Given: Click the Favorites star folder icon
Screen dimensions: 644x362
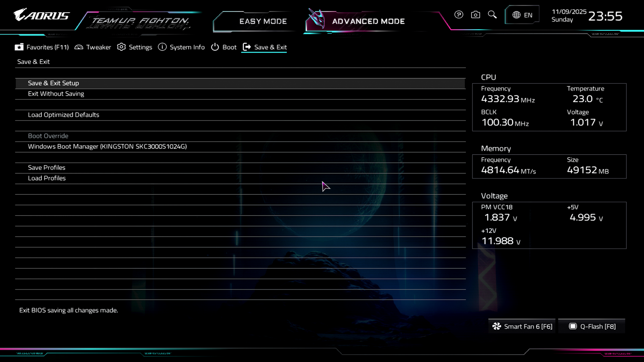Looking at the screenshot, I should point(19,47).
